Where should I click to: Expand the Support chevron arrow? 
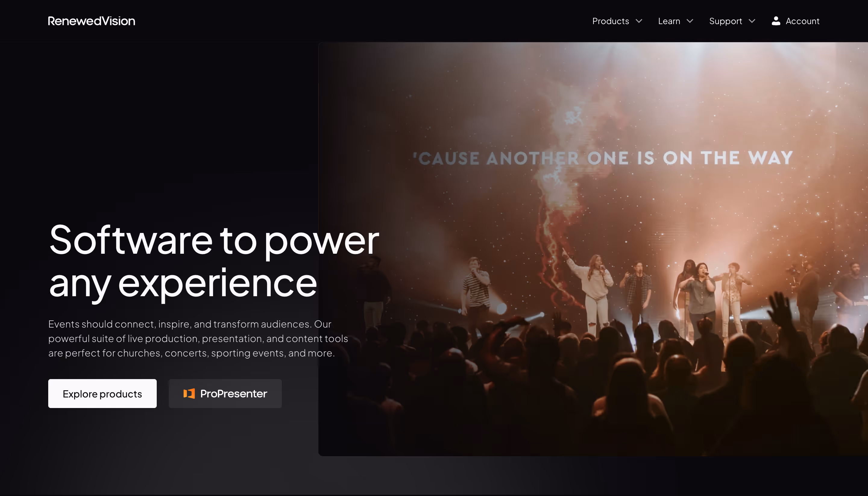[752, 21]
